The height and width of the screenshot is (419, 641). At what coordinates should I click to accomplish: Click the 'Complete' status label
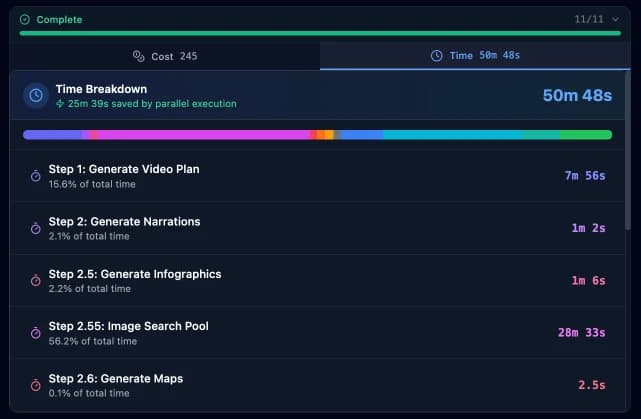tap(59, 20)
